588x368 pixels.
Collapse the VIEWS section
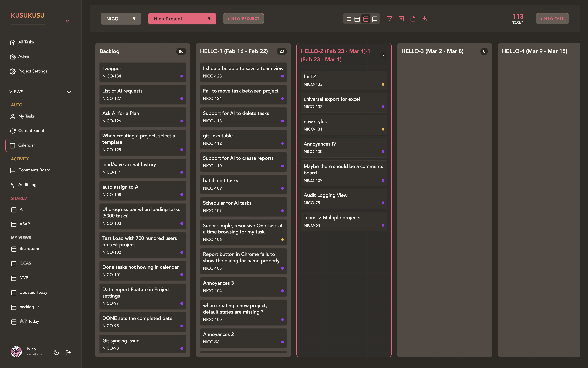click(x=68, y=92)
